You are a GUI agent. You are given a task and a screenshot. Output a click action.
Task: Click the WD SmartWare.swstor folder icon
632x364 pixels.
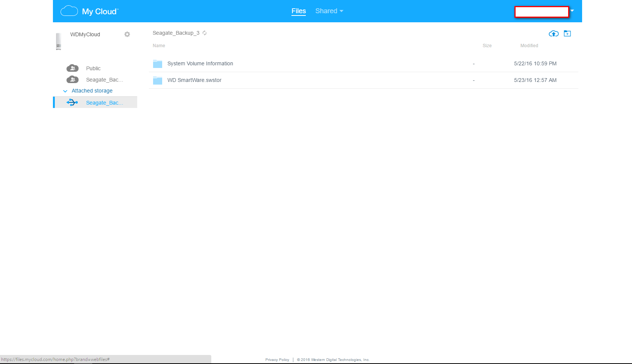coord(158,80)
